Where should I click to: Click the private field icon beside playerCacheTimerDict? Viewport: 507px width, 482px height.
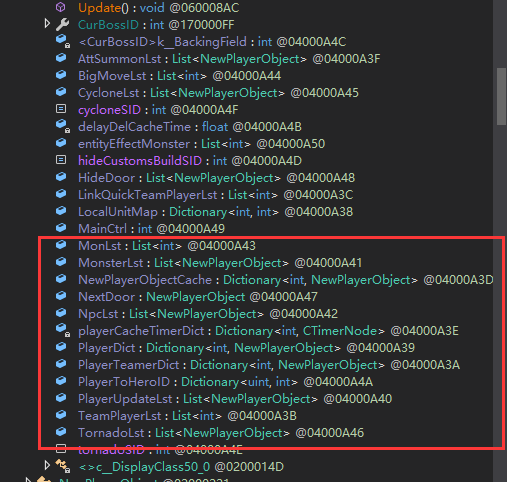(62, 330)
